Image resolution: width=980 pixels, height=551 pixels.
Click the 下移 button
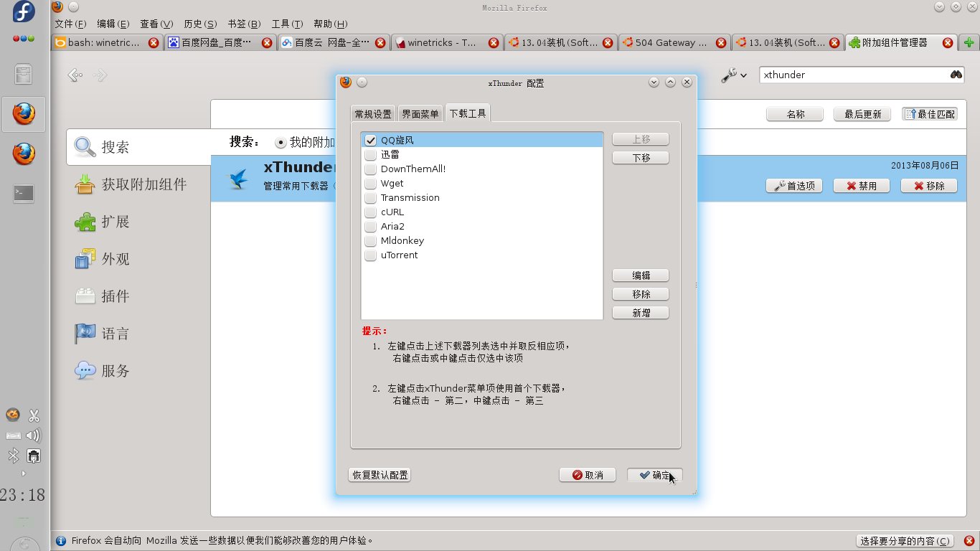click(641, 158)
